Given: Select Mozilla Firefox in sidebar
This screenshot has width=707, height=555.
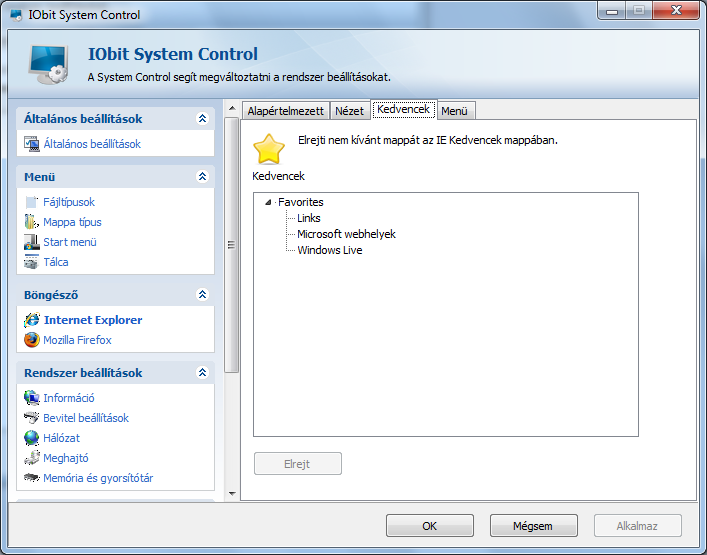Looking at the screenshot, I should point(77,340).
